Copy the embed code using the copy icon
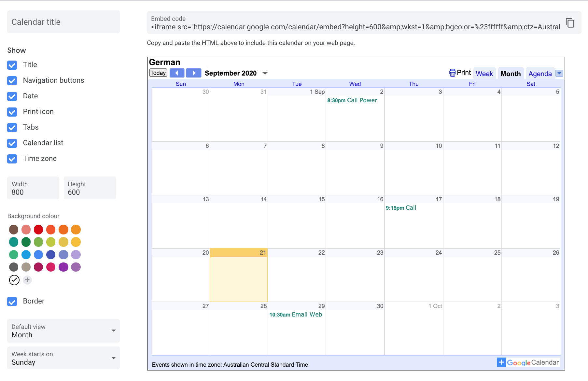 point(571,23)
